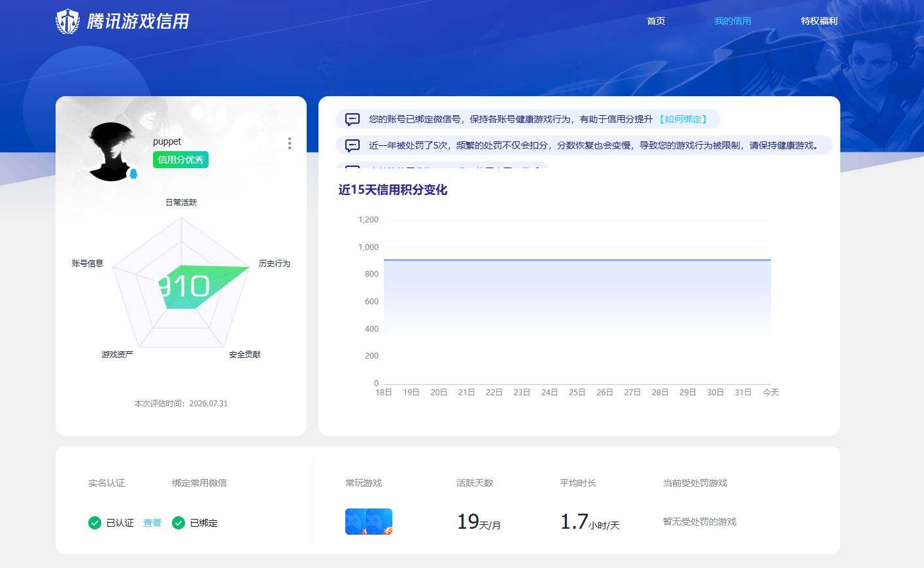The height and width of the screenshot is (568, 924).
Task: Click the 安全贡献 radar axis label
Action: (x=245, y=354)
